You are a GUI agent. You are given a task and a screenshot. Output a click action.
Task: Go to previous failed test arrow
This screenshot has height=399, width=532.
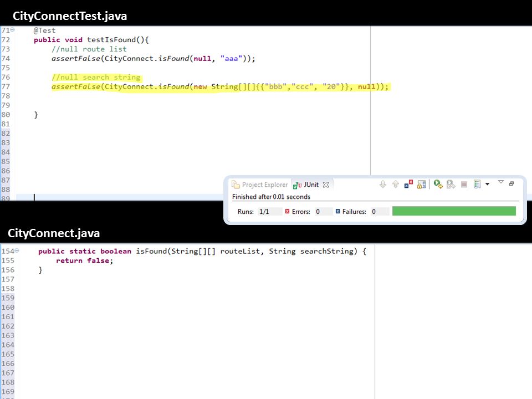[396, 184]
